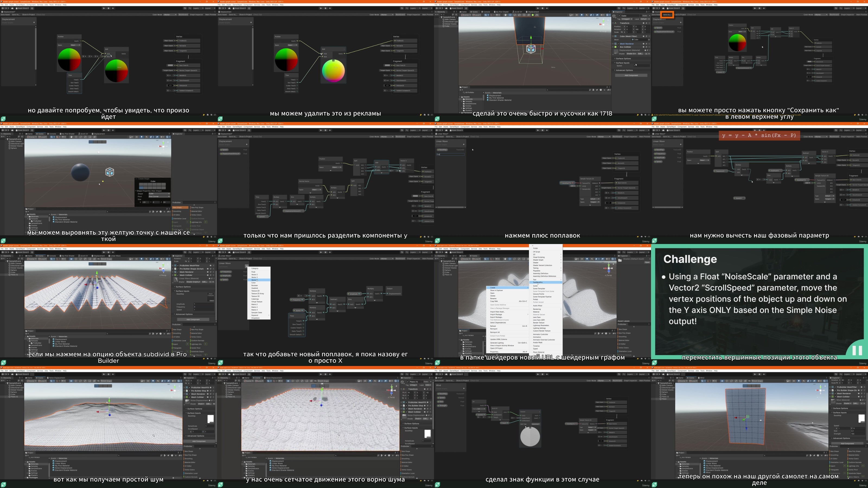The width and height of the screenshot is (868, 488).
Task: Open Shape Cube dropdown in the Create Shape panel
Action: pos(160,194)
